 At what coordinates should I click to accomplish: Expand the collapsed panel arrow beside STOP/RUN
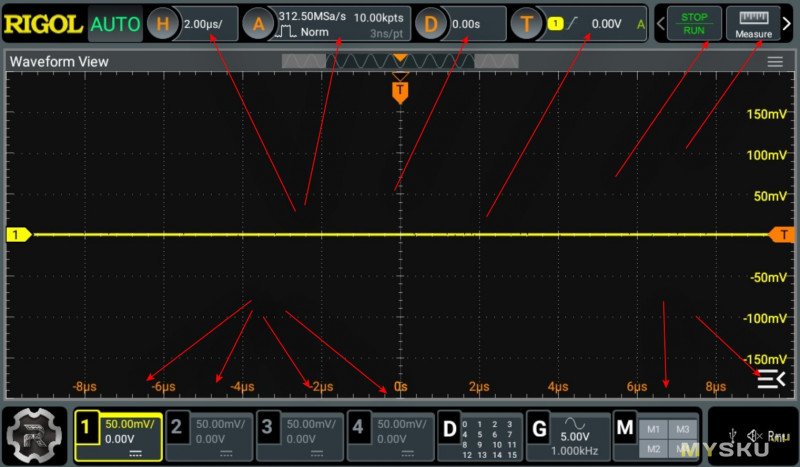point(660,24)
